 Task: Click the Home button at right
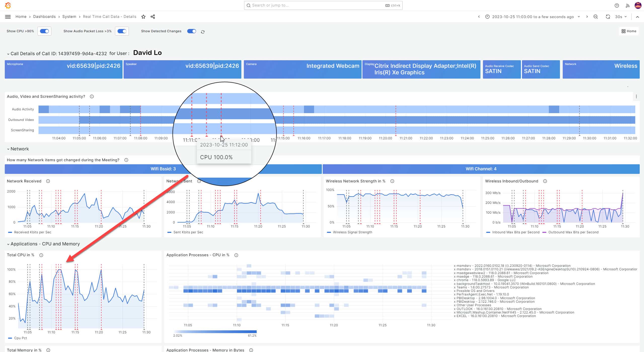(x=629, y=31)
